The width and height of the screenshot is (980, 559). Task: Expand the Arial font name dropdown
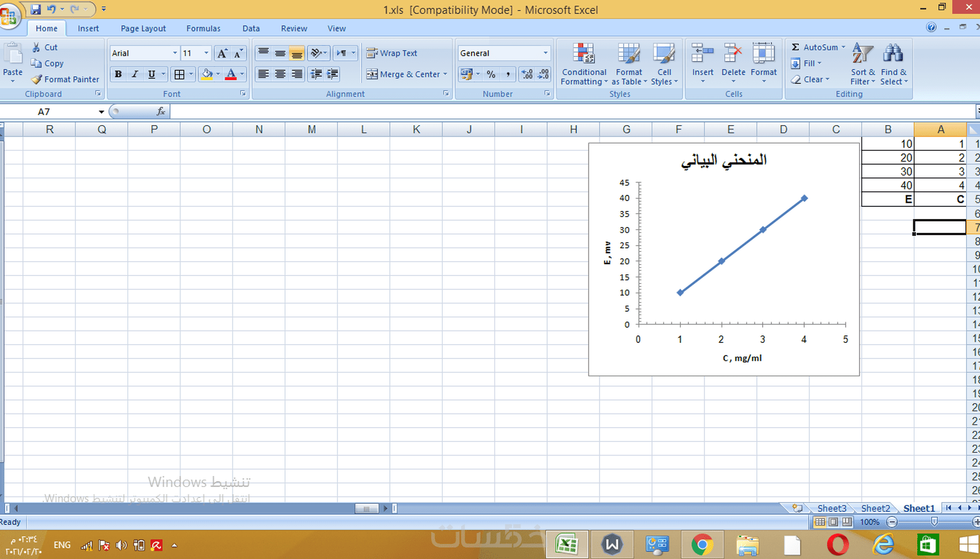tap(175, 53)
